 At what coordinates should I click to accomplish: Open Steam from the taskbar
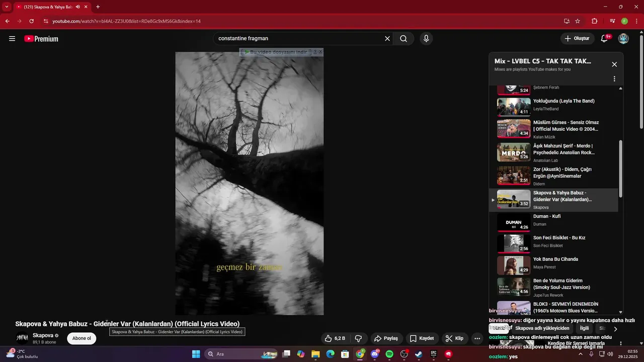pos(419,354)
